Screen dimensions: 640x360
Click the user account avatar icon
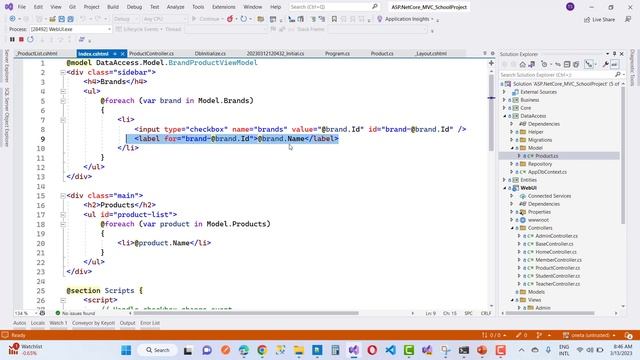point(570,7)
